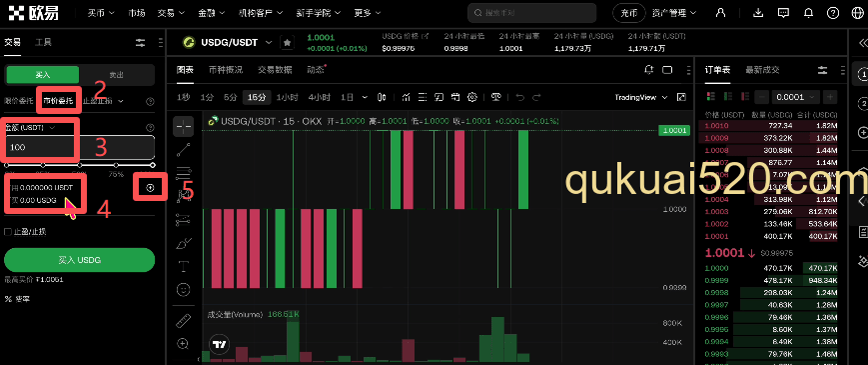Click the chart redo arrow
Screen dimensions: 868x365
click(x=536, y=97)
